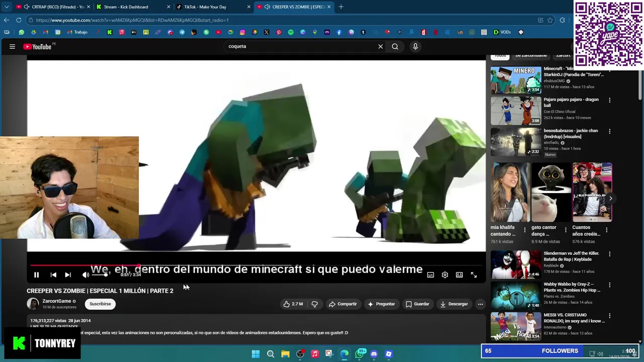Open the Kick bookmark icon
The image size is (644, 362).
110,32
